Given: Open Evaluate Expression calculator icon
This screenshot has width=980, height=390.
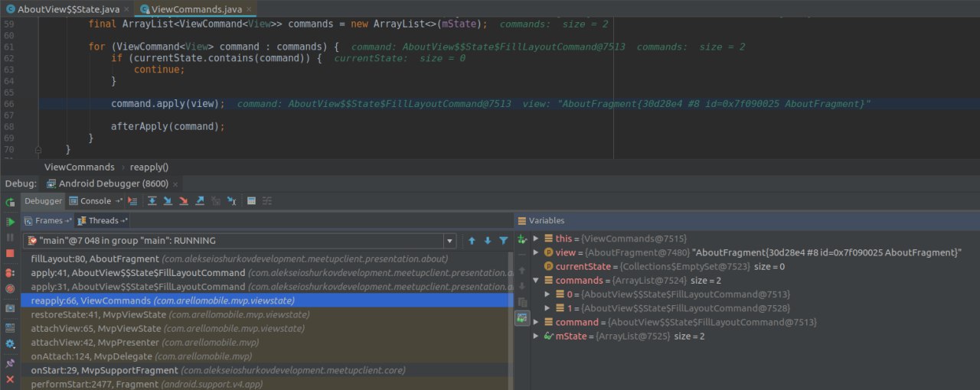Looking at the screenshot, I should [251, 201].
